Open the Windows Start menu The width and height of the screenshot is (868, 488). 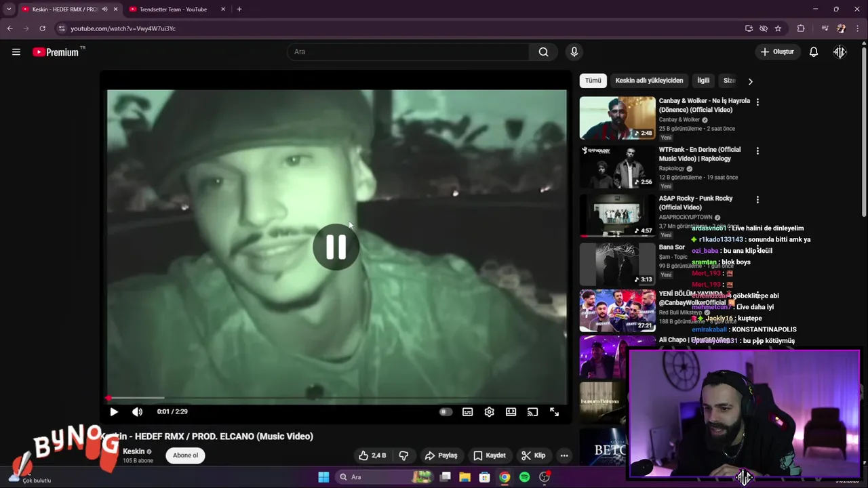pyautogui.click(x=323, y=477)
